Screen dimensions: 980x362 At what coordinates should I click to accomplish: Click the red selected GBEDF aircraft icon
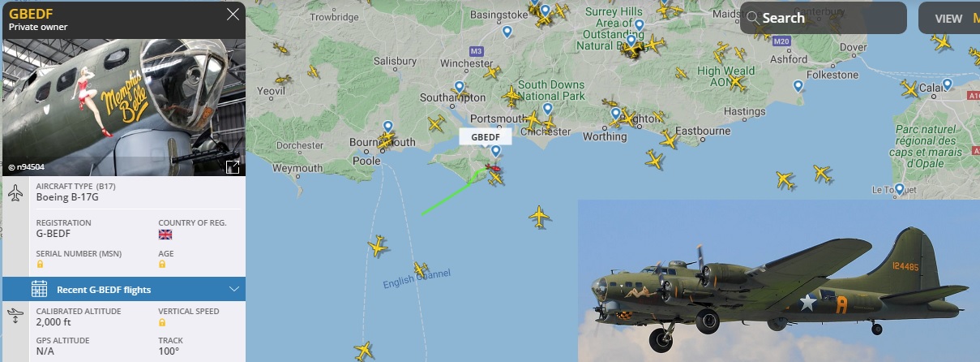tap(493, 170)
